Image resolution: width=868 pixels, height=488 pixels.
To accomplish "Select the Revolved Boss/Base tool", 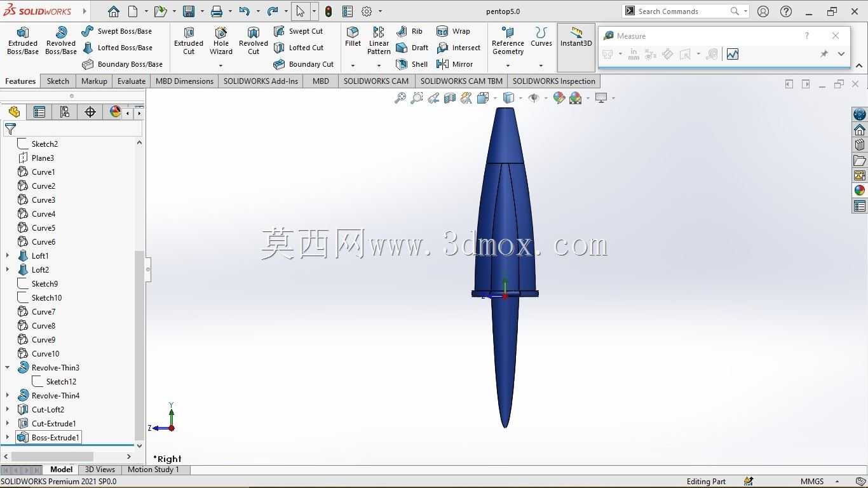I will [x=61, y=41].
